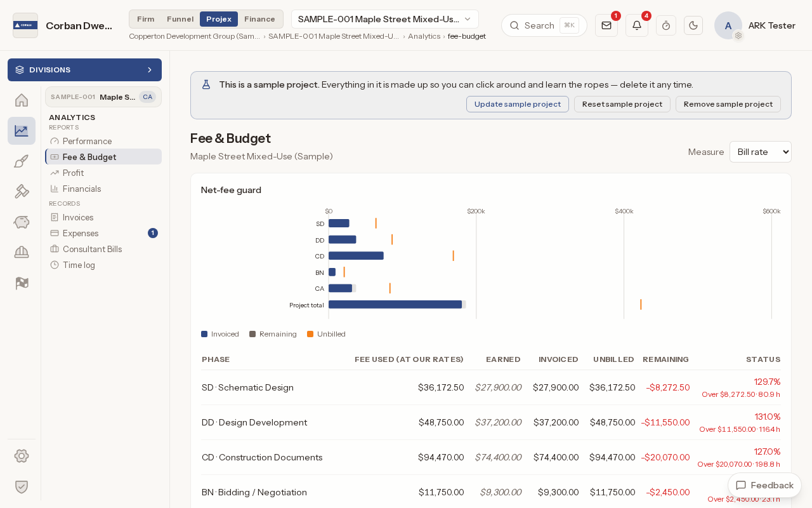Viewport: 812px width, 508px height.
Task: Select the analytics chart icon in the sidebar
Action: pyautogui.click(x=22, y=131)
